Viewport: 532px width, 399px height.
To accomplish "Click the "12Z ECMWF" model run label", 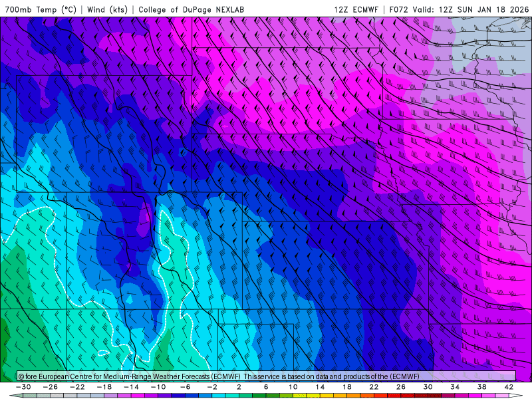I will pyautogui.click(x=356, y=9).
